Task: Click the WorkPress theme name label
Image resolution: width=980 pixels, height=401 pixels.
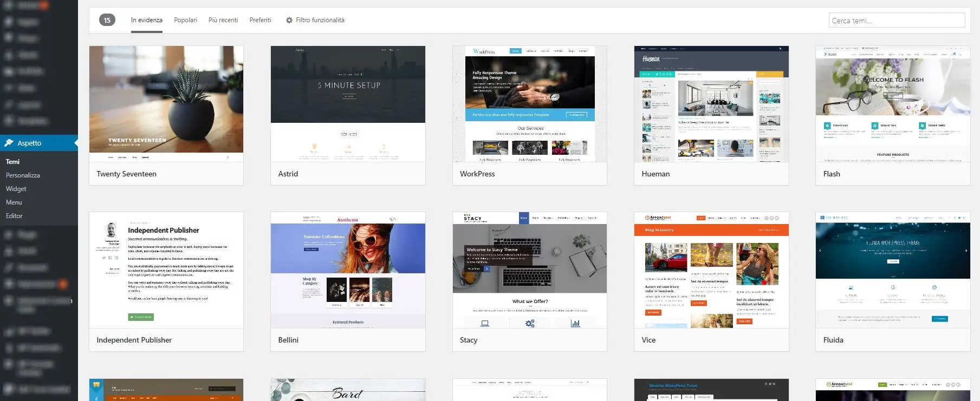Action: click(x=477, y=174)
